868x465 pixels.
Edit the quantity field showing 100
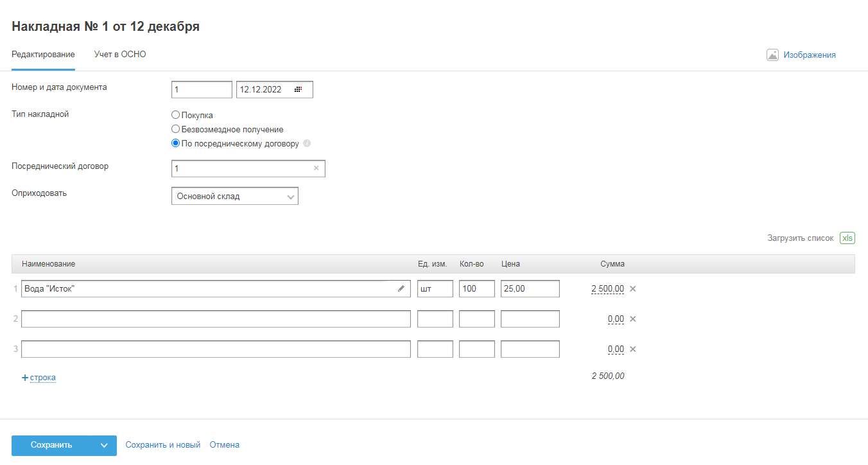coord(477,289)
